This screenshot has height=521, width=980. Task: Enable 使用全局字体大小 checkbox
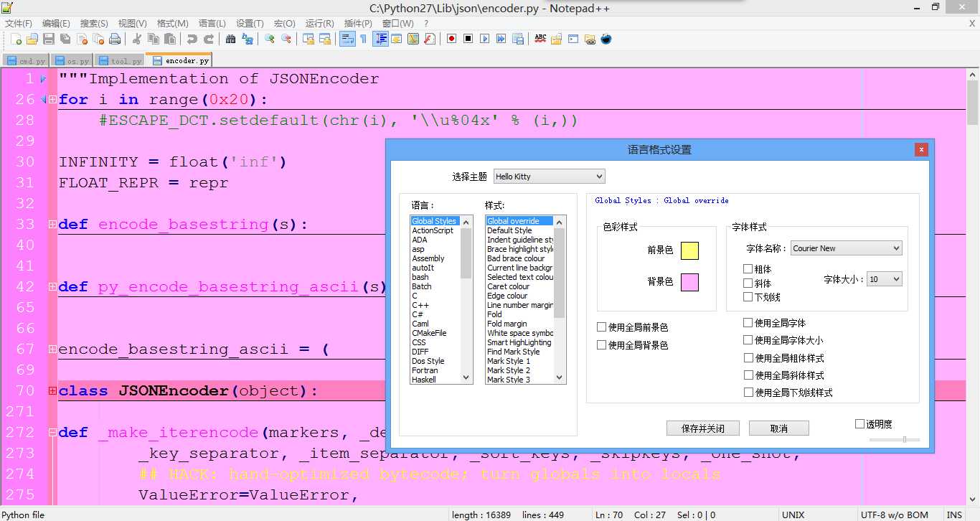[748, 340]
